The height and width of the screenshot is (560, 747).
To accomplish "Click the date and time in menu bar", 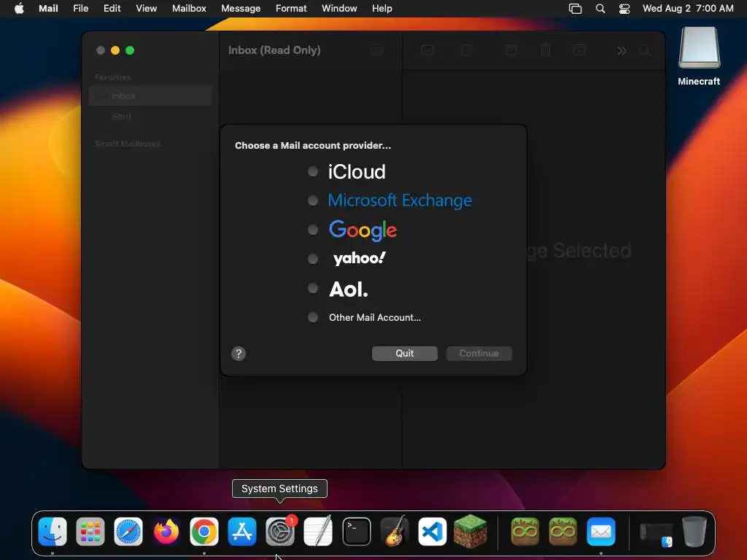I will pos(688,9).
